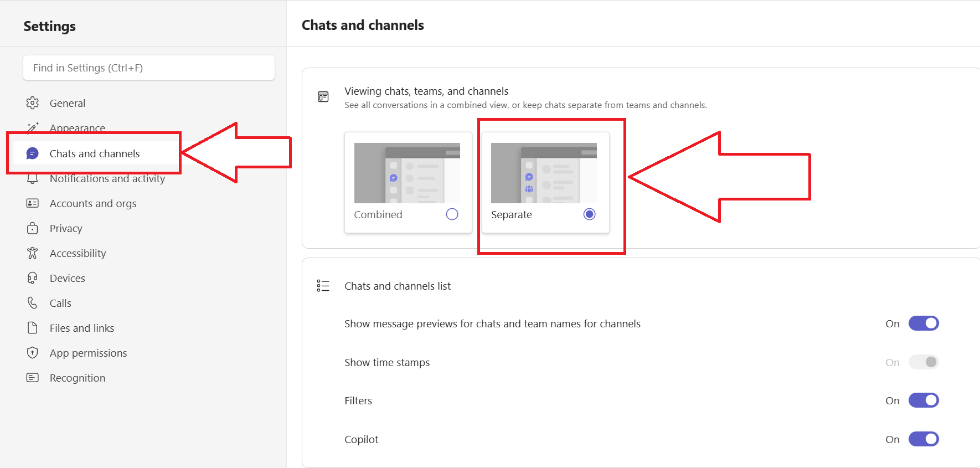Toggle Show time stamps switch

click(924, 362)
